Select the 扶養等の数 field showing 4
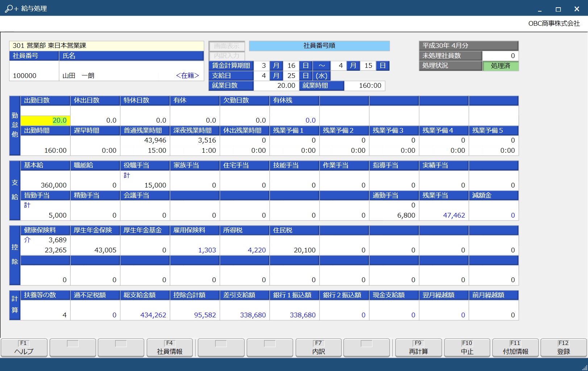 [45, 315]
